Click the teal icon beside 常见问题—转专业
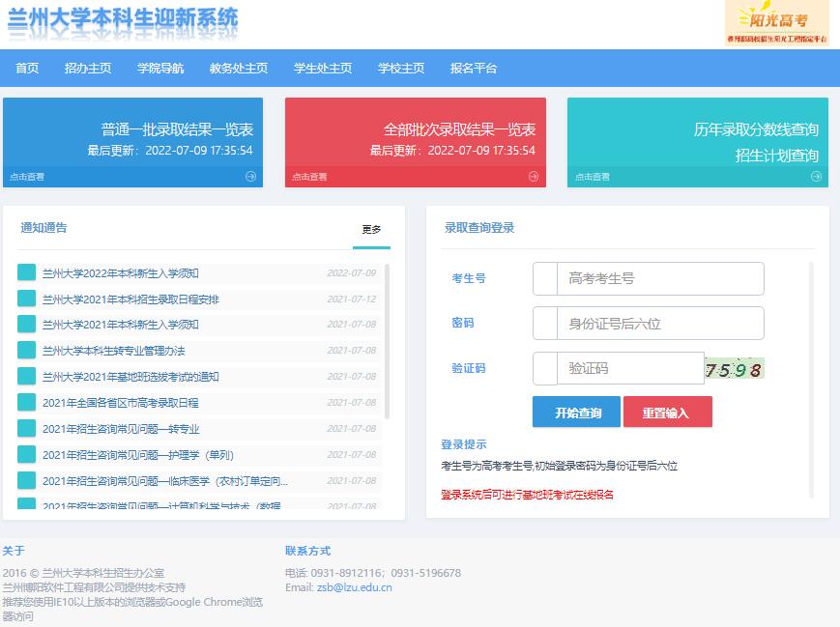840x627 pixels. click(x=26, y=428)
